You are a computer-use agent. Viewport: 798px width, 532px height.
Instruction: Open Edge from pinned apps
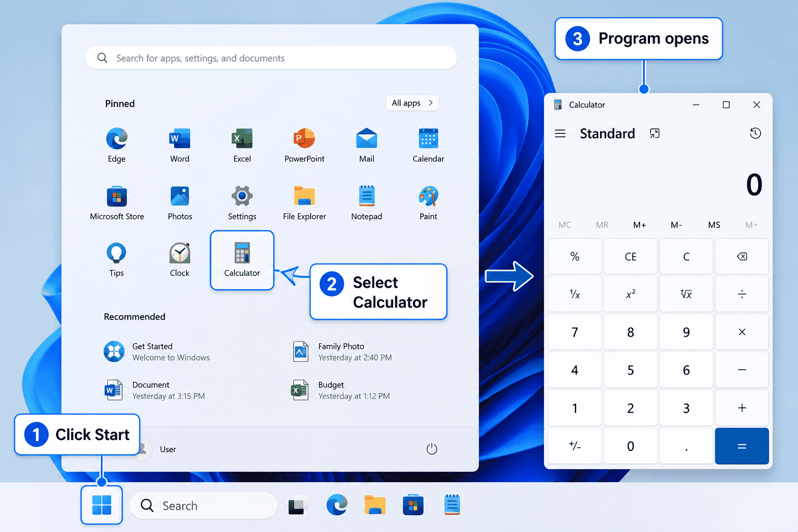(x=116, y=145)
